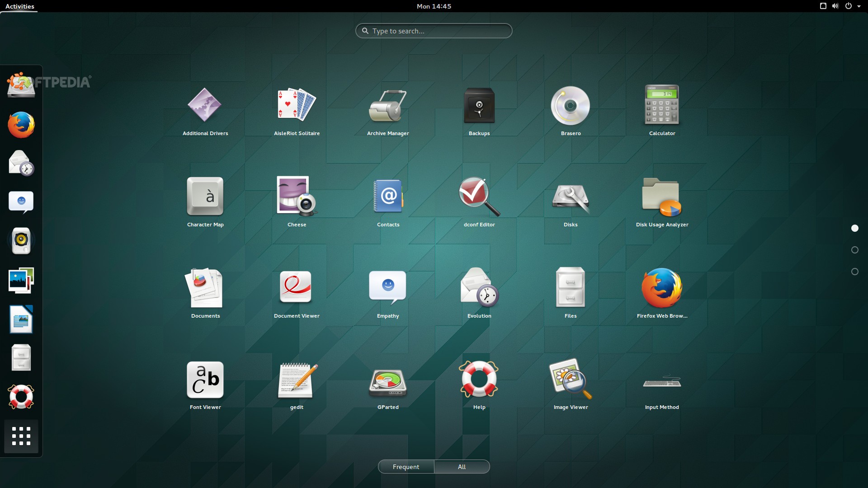Go to second app page indicator
The width and height of the screenshot is (868, 488).
click(855, 250)
